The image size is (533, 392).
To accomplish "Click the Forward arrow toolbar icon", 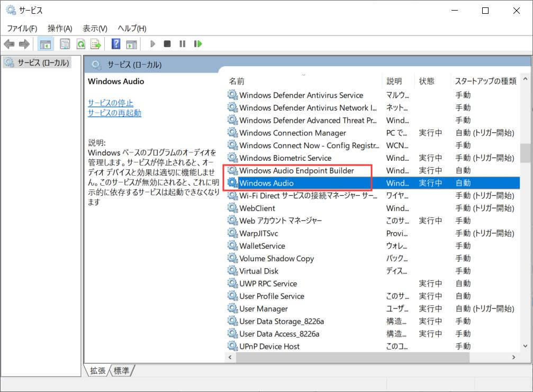I will tap(24, 44).
